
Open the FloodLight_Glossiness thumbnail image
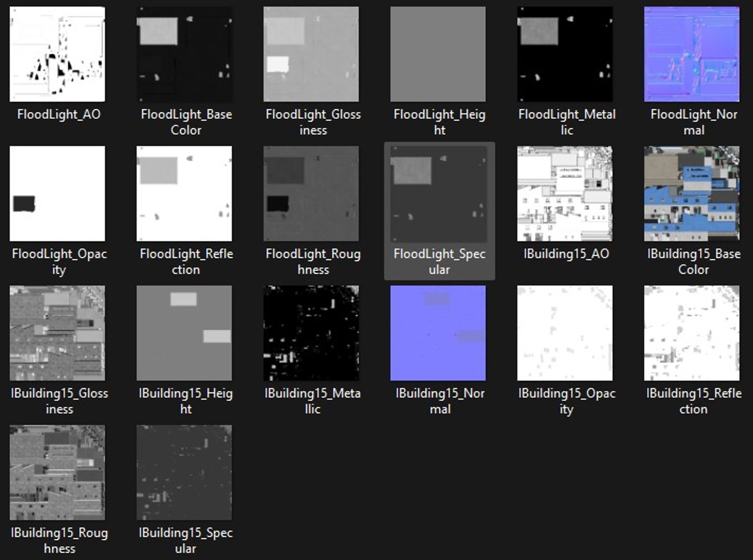tap(311, 54)
